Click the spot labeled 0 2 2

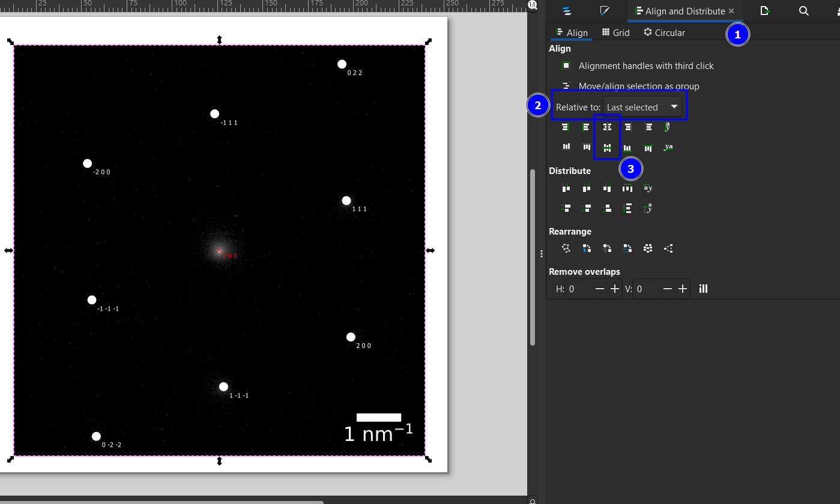coord(342,64)
